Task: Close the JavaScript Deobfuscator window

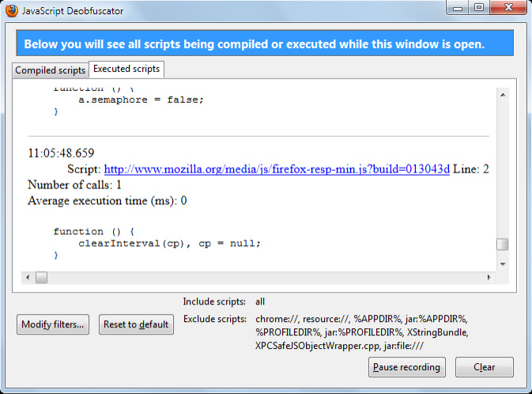Action: click(507, 7)
